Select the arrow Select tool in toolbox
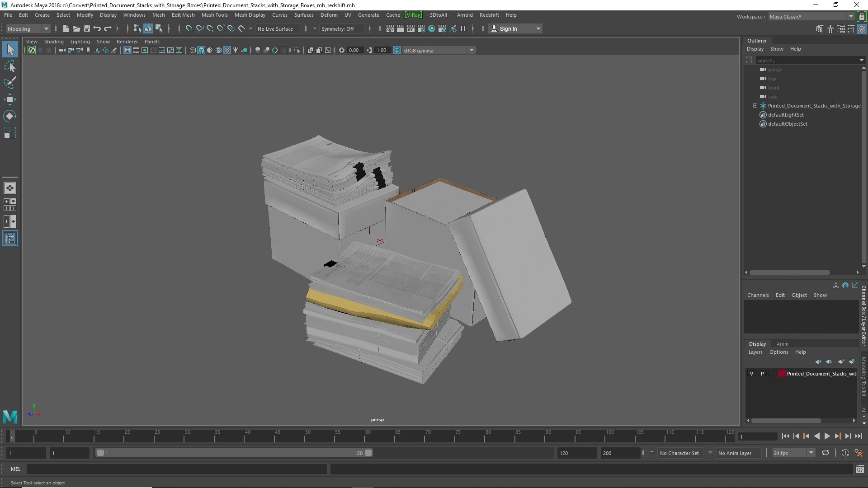 (x=10, y=49)
